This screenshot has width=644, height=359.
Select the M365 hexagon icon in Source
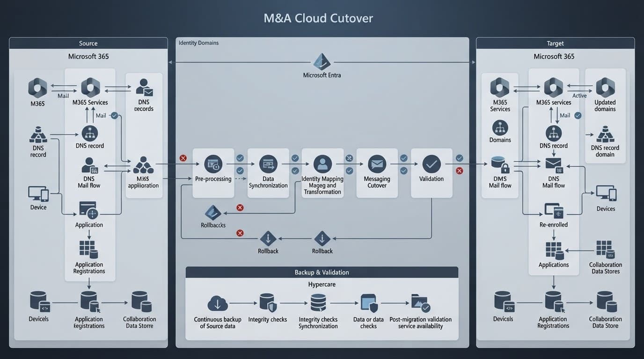click(37, 88)
